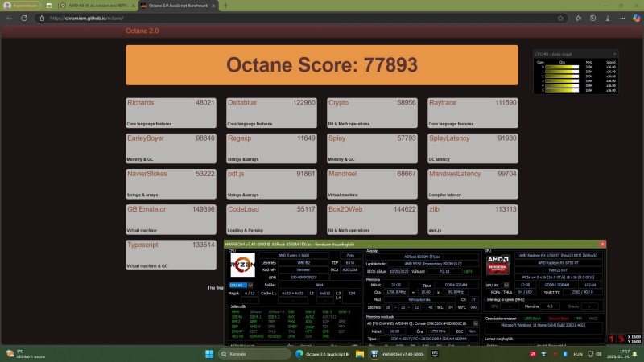Open the Raytrace benchmark link
The height and width of the screenshot is (362, 644).
tap(442, 103)
